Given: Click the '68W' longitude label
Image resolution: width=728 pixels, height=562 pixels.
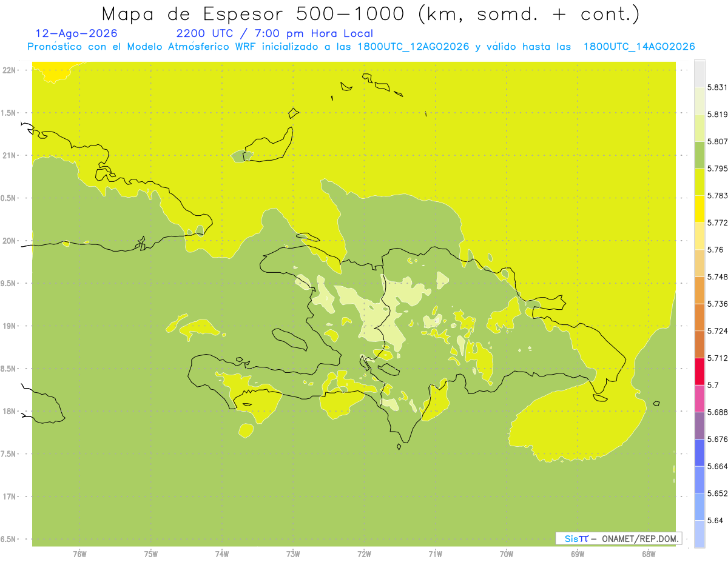Looking at the screenshot, I should click(649, 554).
